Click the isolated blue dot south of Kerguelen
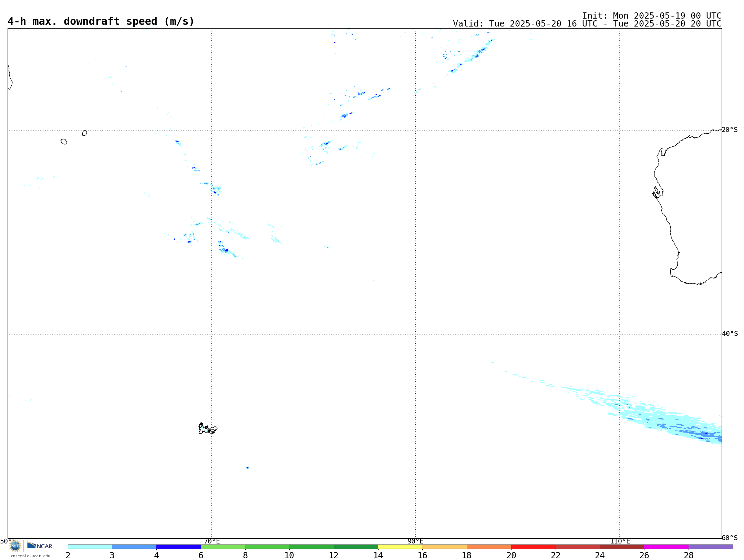This screenshot has width=744, height=560. click(247, 468)
